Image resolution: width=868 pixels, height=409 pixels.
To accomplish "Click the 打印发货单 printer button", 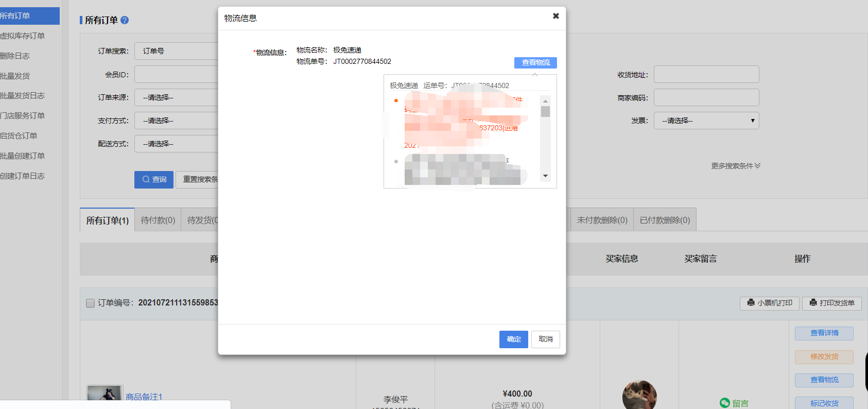I will [831, 303].
